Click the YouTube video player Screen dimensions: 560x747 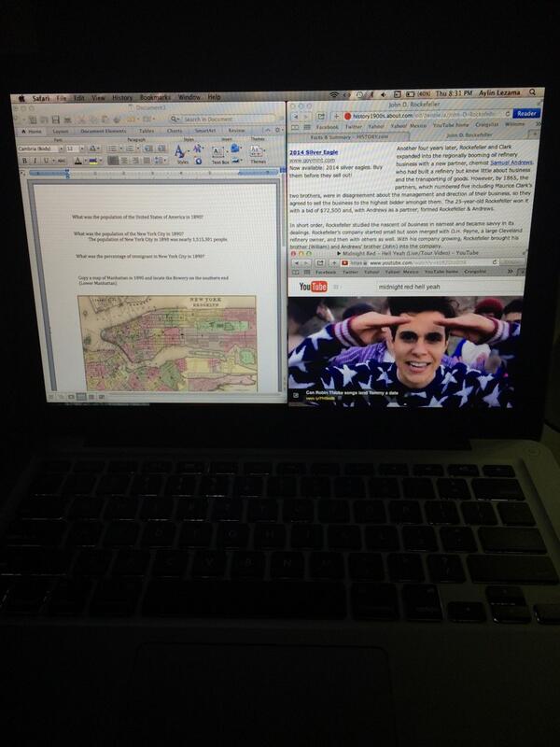click(404, 351)
